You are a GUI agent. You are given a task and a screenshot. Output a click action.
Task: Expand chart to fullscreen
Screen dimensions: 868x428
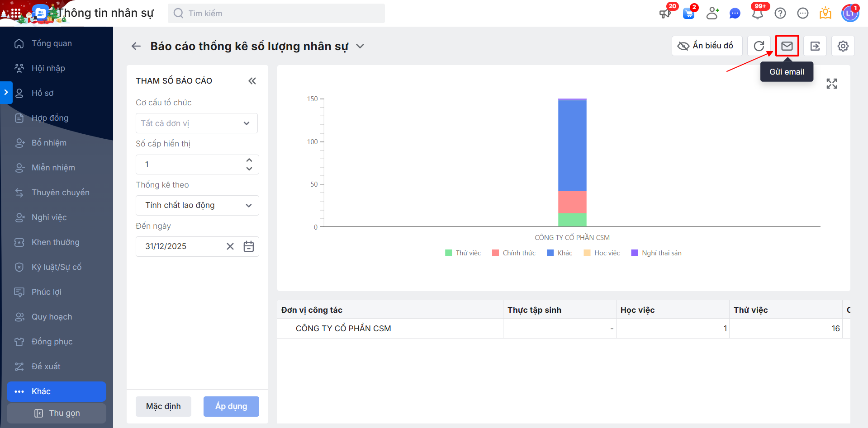(x=832, y=84)
